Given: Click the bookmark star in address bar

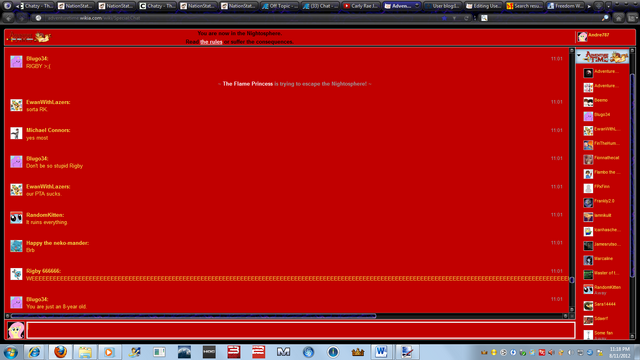Looking at the screenshot, I should 444,18.
